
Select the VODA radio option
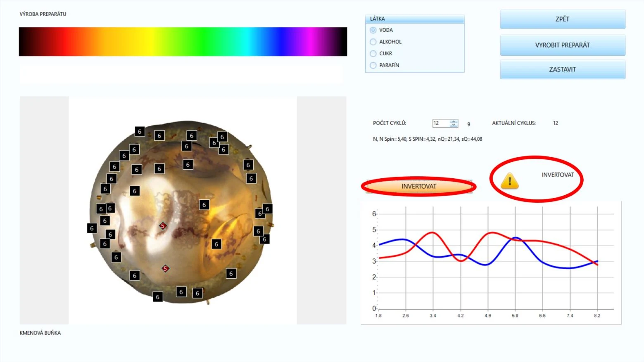(373, 30)
